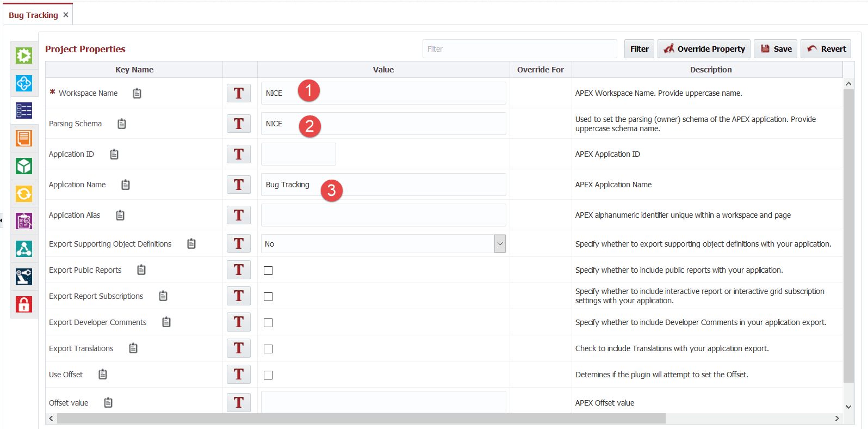The height and width of the screenshot is (429, 868).
Task: Click the green gear sidebar icon
Action: [x=24, y=56]
